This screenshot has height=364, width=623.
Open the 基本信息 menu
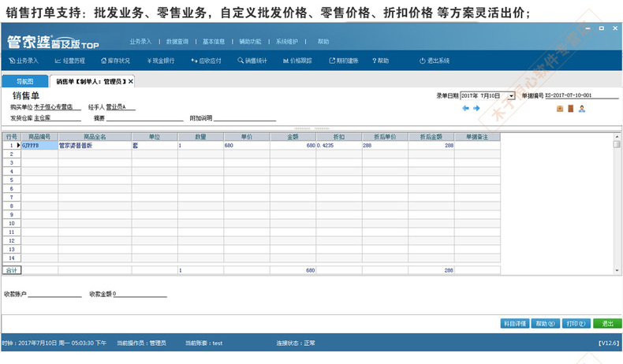point(214,41)
